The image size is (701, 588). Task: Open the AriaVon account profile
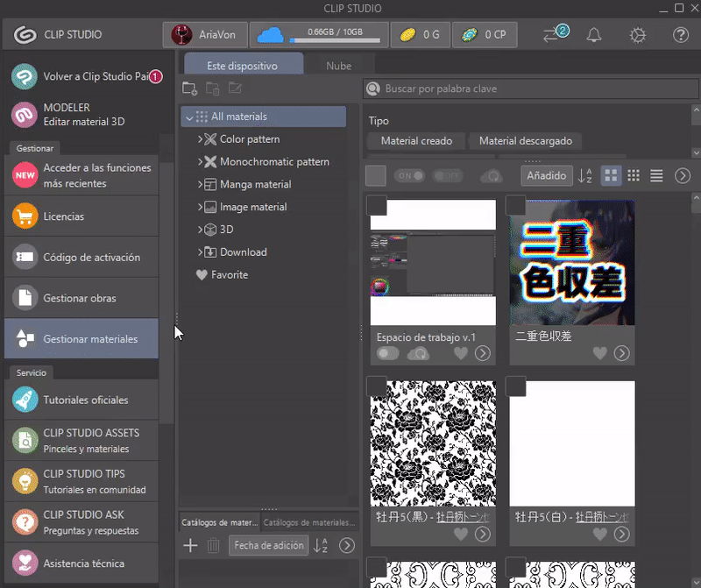205,34
